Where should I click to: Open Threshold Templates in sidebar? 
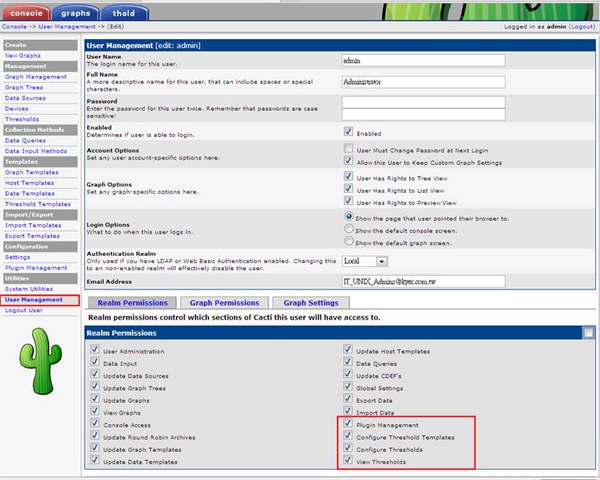tap(38, 204)
